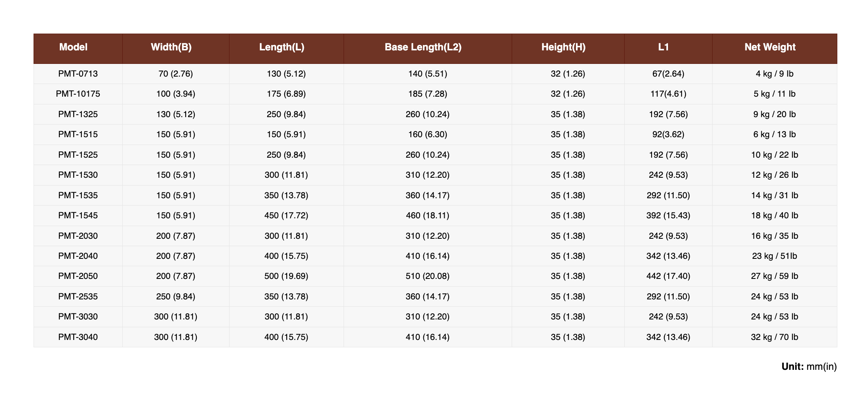Select the 500 (19.69) length cell
The image size is (868, 394).
click(286, 276)
